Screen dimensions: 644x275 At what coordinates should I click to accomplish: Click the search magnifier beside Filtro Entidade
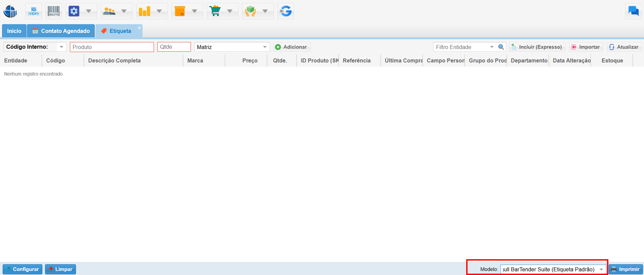(x=501, y=47)
